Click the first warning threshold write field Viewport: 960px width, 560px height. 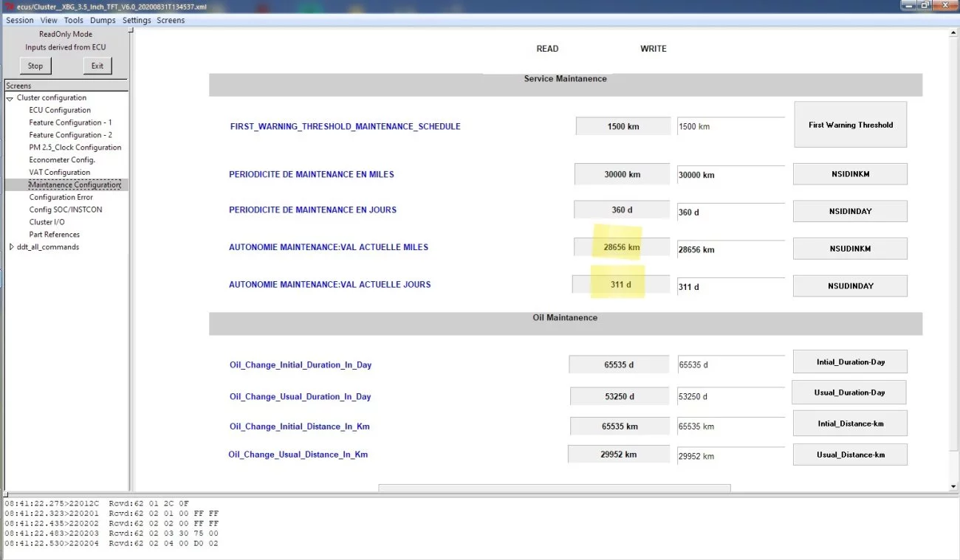pos(731,126)
